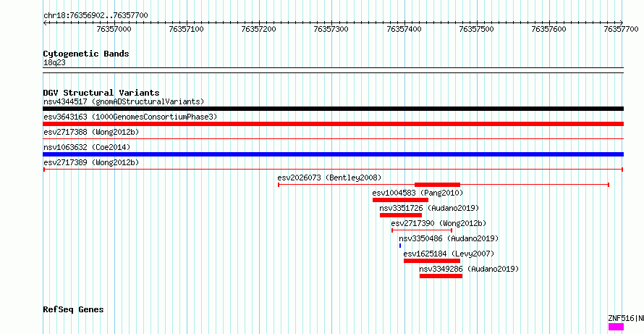Image resolution: width=644 pixels, height=334 pixels.
Task: Open the esv2717389 (Wong2012b) label
Action: (91, 162)
